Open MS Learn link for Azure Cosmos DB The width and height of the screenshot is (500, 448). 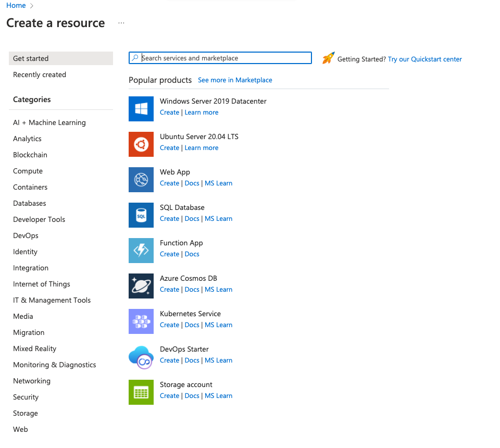pyautogui.click(x=218, y=290)
